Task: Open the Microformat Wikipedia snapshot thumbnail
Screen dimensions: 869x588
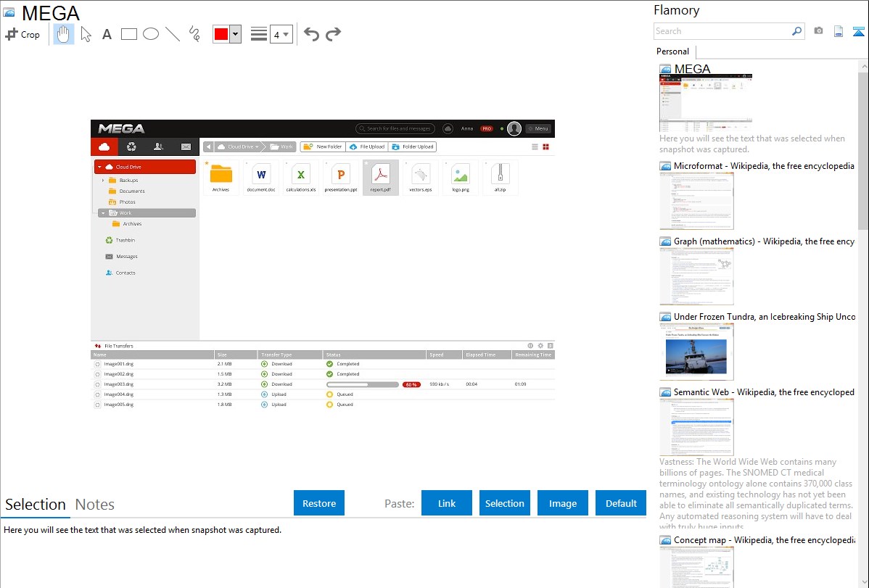Action: coord(696,201)
